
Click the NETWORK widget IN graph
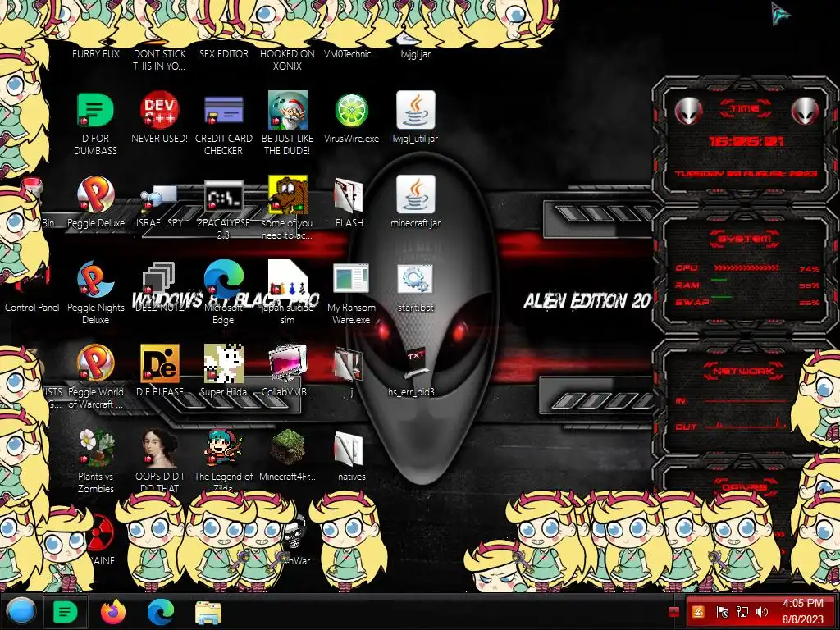(746, 400)
